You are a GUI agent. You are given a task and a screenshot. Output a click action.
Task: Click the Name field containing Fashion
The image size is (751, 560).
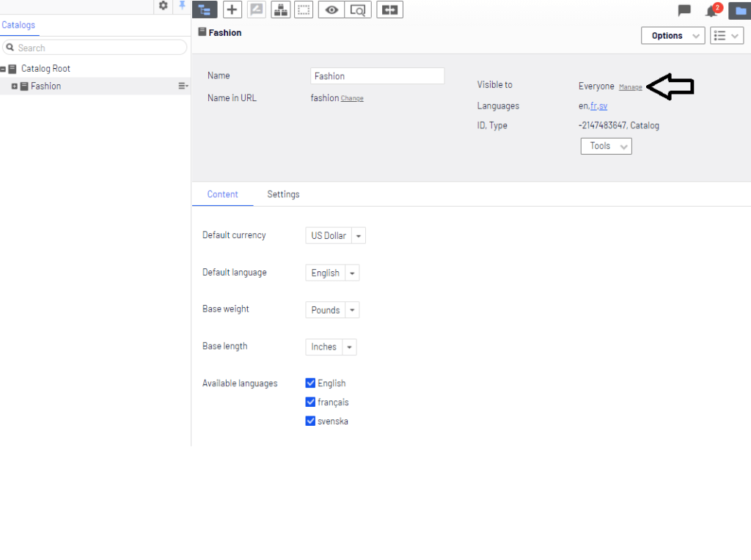pyautogui.click(x=377, y=76)
